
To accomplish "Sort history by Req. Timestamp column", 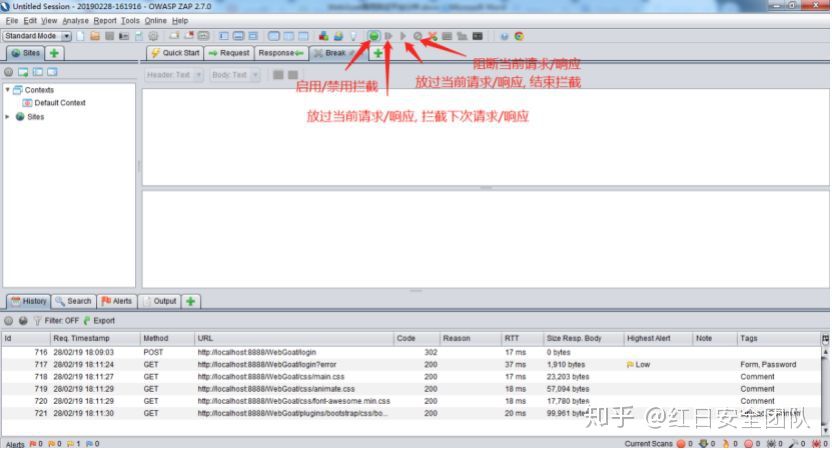I will tap(94, 339).
